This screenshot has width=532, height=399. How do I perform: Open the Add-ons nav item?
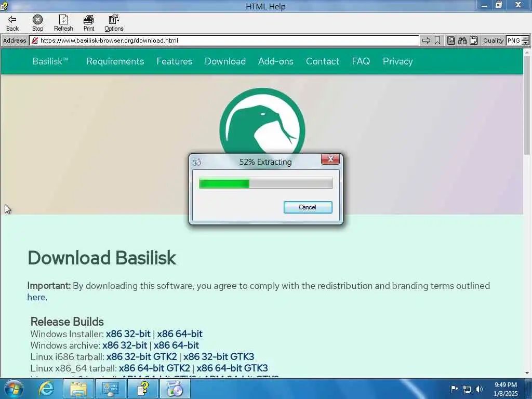click(x=275, y=61)
